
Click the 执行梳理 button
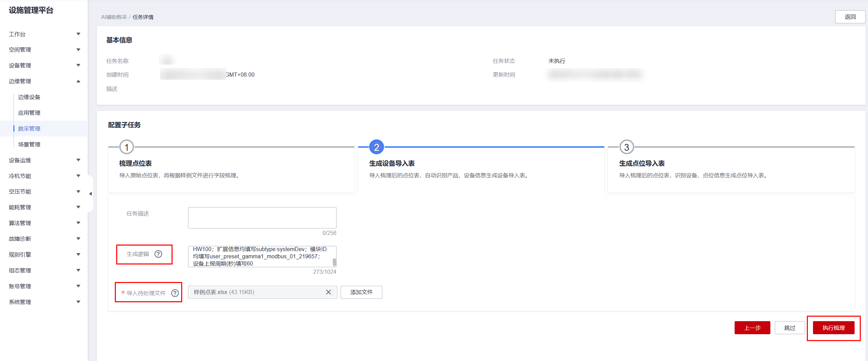(833, 328)
